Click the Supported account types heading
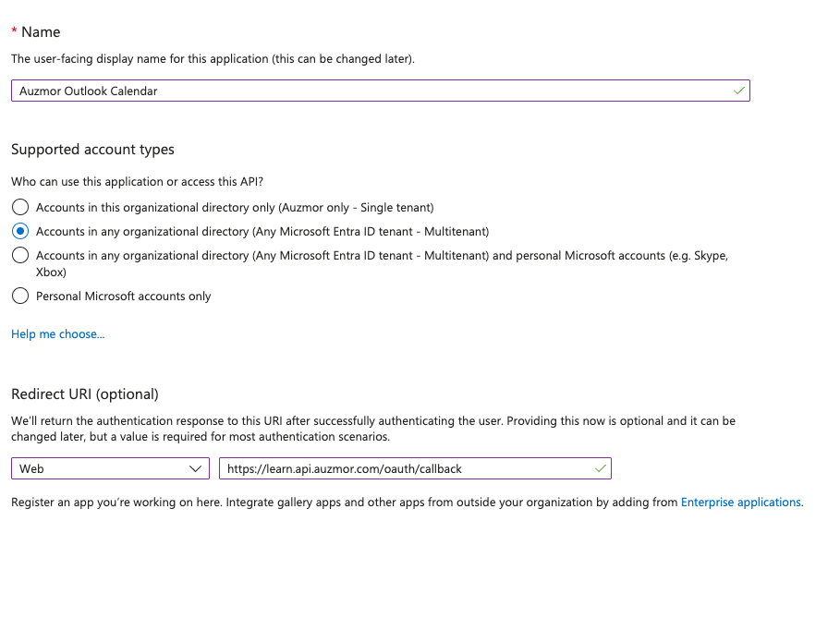Screen dimensions: 840x630 92,149
